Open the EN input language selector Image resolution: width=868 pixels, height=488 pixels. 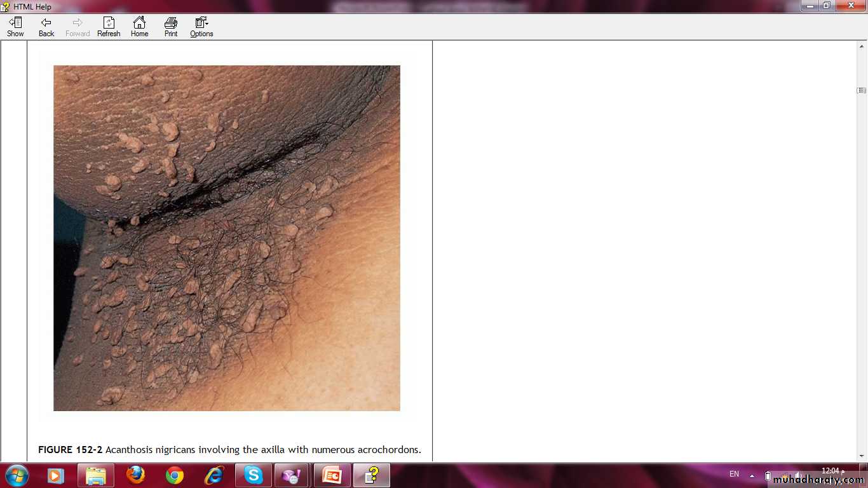pyautogui.click(x=734, y=475)
